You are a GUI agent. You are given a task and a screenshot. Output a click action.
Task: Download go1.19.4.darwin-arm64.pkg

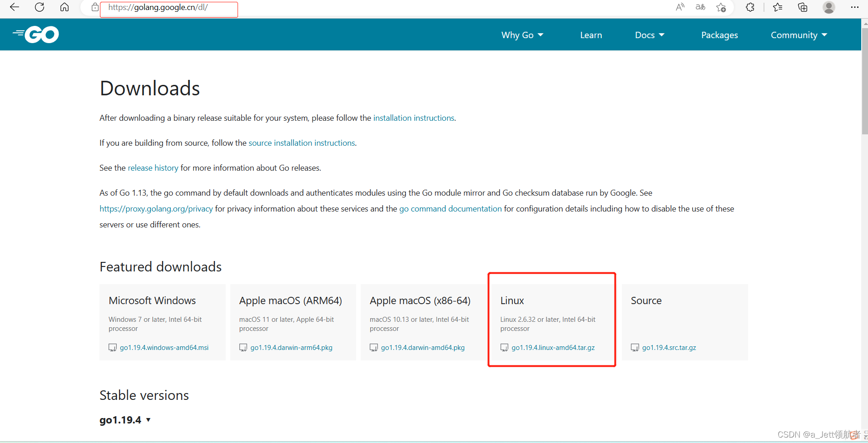[292, 348]
